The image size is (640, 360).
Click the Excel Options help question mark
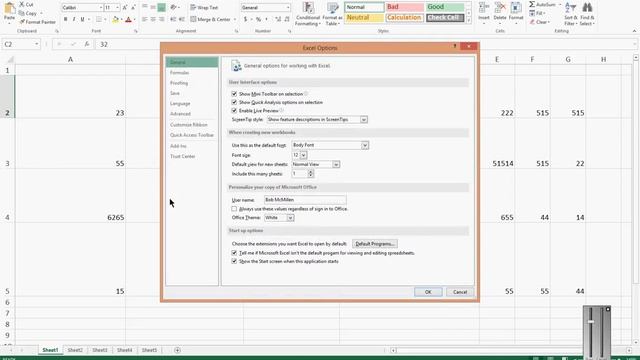(455, 46)
